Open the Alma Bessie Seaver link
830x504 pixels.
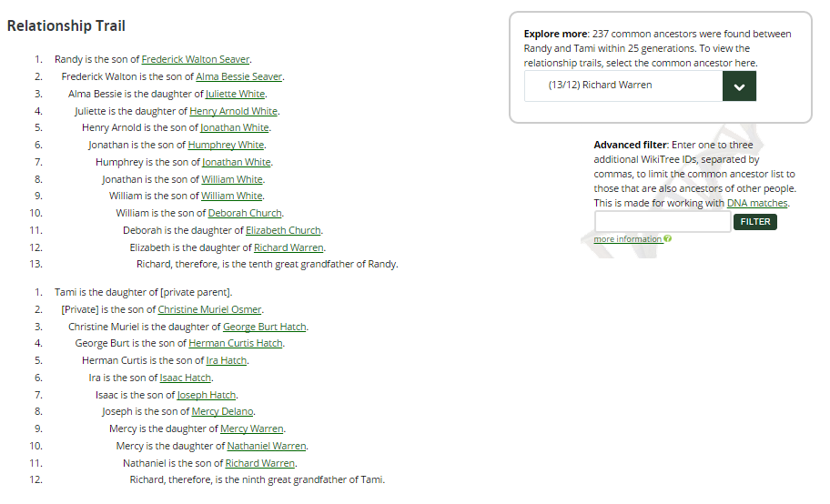(238, 76)
